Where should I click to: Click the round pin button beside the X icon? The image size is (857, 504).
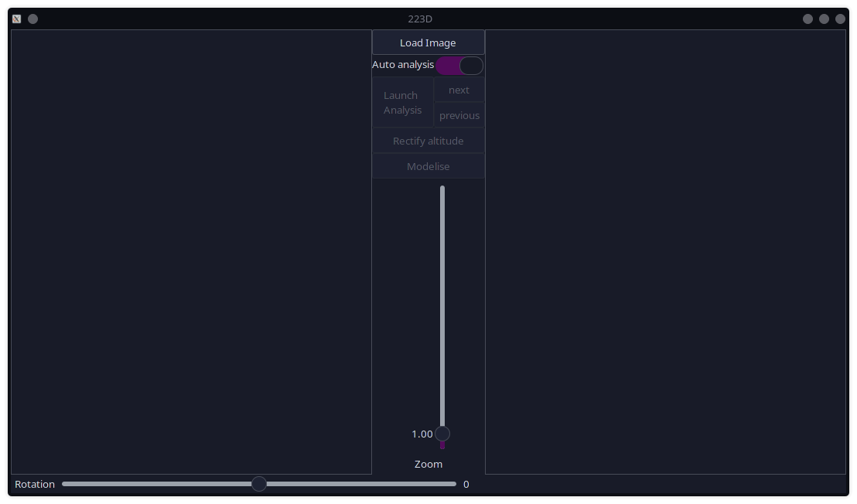point(32,19)
